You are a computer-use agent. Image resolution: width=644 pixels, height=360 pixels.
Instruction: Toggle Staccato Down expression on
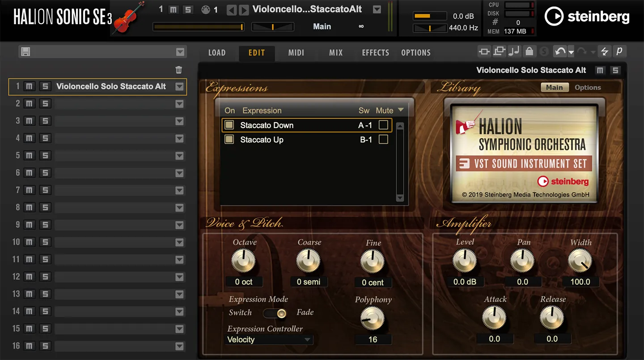click(x=229, y=125)
